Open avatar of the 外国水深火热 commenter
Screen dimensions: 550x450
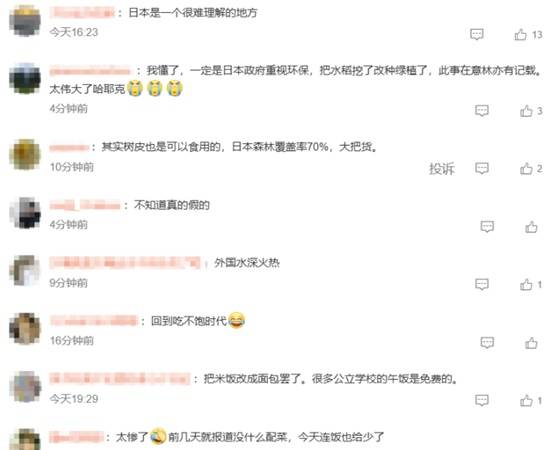click(25, 270)
